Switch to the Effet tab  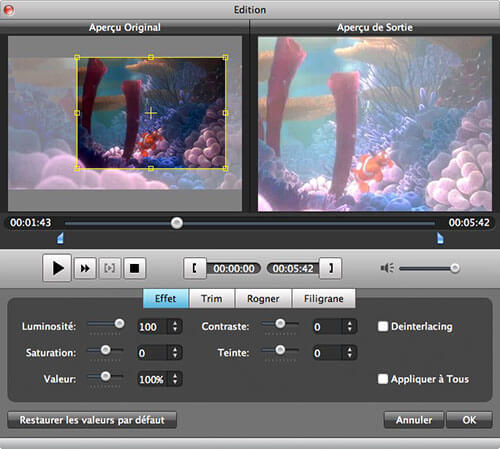(166, 298)
